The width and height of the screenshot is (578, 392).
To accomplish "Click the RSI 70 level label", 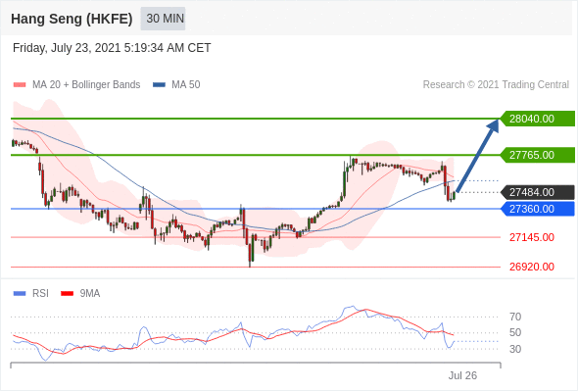I will pyautogui.click(x=515, y=317).
